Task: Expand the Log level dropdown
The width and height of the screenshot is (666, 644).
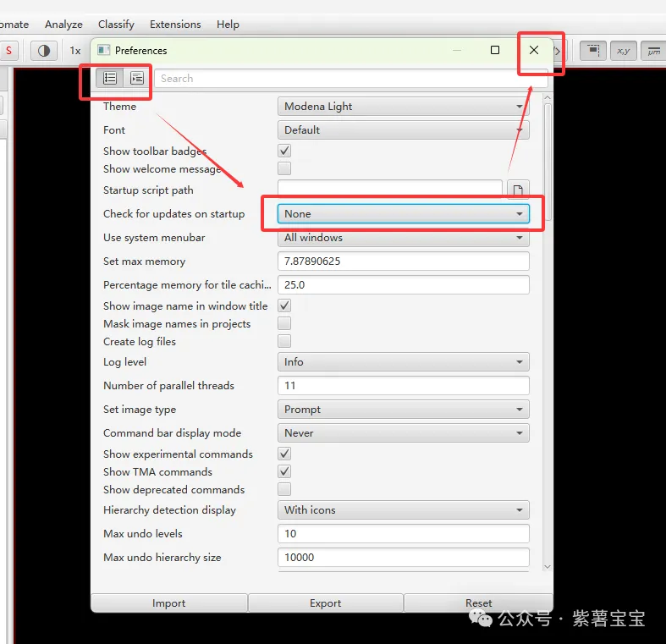Action: coord(403,362)
